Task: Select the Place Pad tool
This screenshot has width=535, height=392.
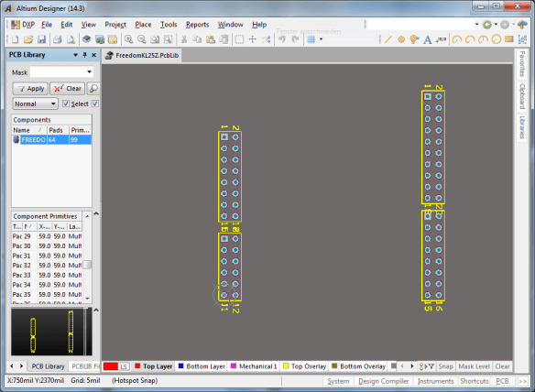Action: pyautogui.click(x=401, y=39)
